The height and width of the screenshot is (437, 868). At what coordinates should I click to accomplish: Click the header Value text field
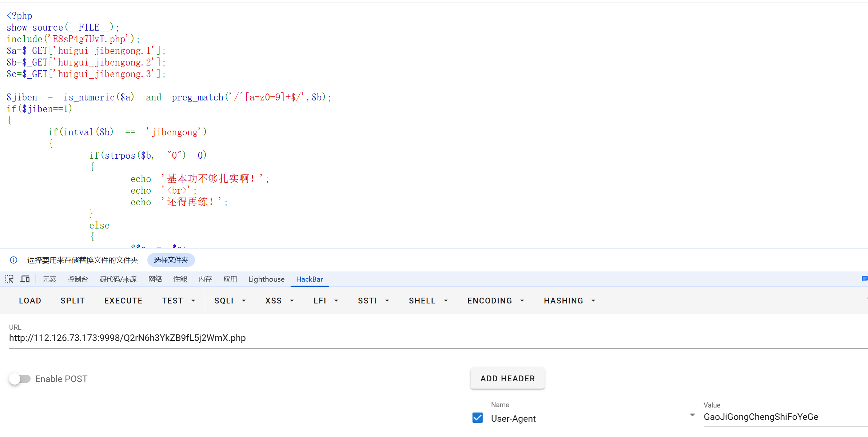[x=782, y=417]
